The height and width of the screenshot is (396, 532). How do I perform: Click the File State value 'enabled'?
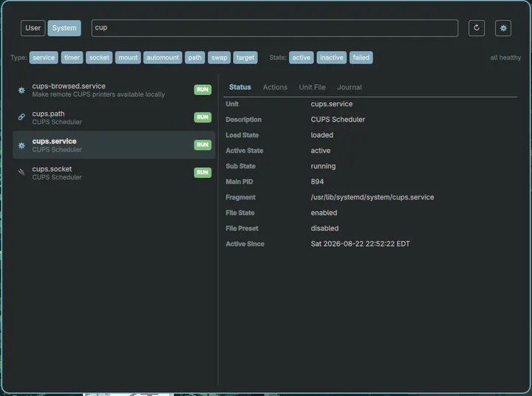tap(324, 213)
